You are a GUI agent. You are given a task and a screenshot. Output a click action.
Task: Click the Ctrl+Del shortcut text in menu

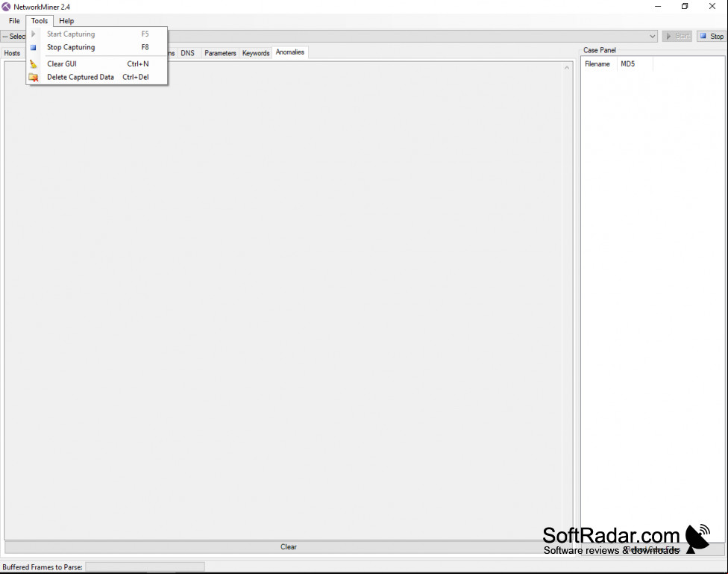[x=136, y=77]
